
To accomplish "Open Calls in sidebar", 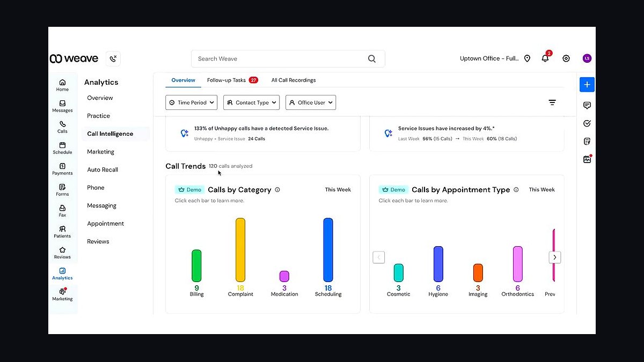I will (62, 127).
